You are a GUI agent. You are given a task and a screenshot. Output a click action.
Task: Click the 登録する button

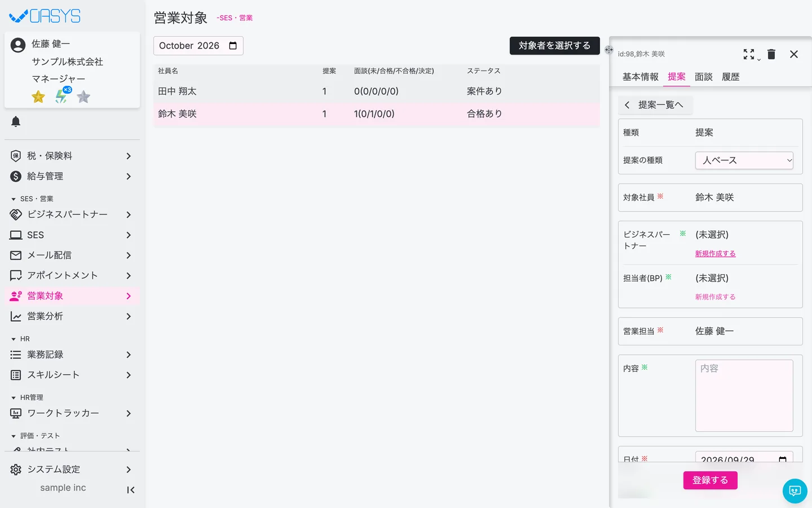pos(710,480)
